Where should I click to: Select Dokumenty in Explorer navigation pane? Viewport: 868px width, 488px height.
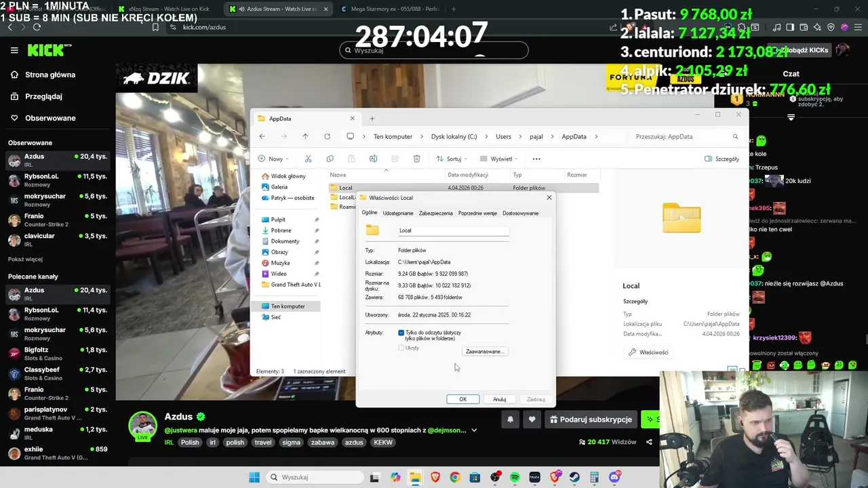[285, 241]
